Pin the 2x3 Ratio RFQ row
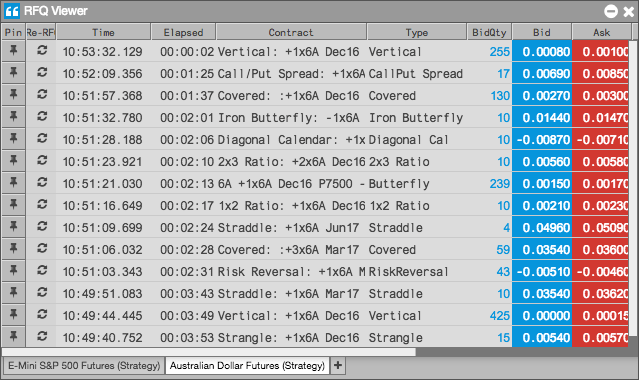The width and height of the screenshot is (639, 380). (13, 161)
